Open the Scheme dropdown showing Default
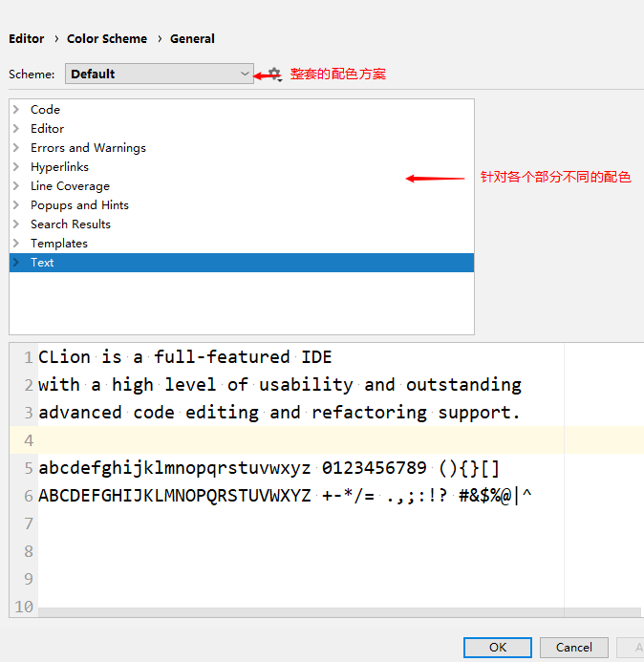644x662 pixels. coord(159,74)
